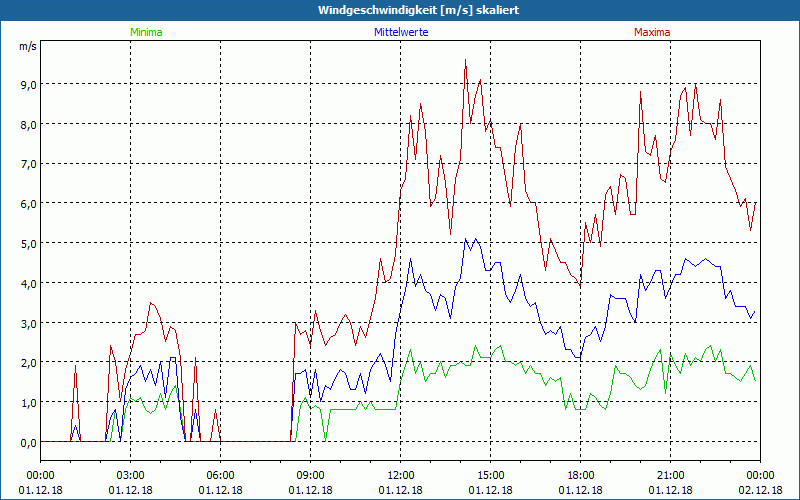800x500 pixels.
Task: Click the '9,0' y-axis tick label
Action: (29, 84)
